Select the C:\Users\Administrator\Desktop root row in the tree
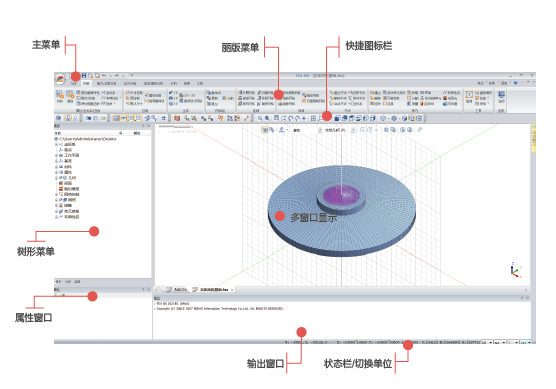This screenshot has height=389, width=556. tap(85, 139)
